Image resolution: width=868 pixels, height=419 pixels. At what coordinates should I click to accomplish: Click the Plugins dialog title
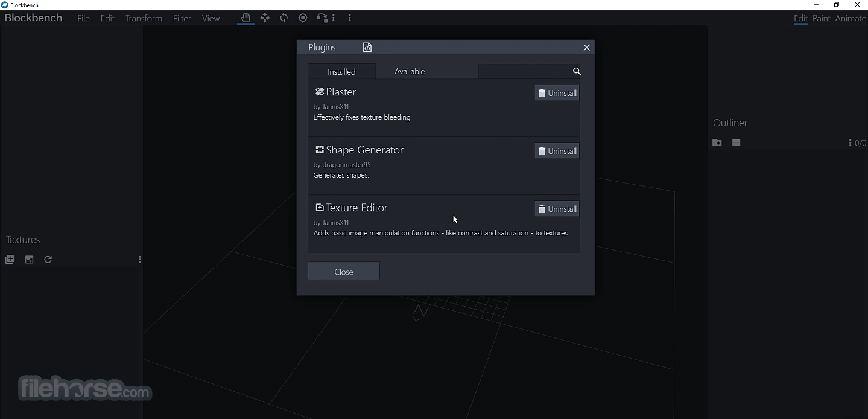(322, 47)
